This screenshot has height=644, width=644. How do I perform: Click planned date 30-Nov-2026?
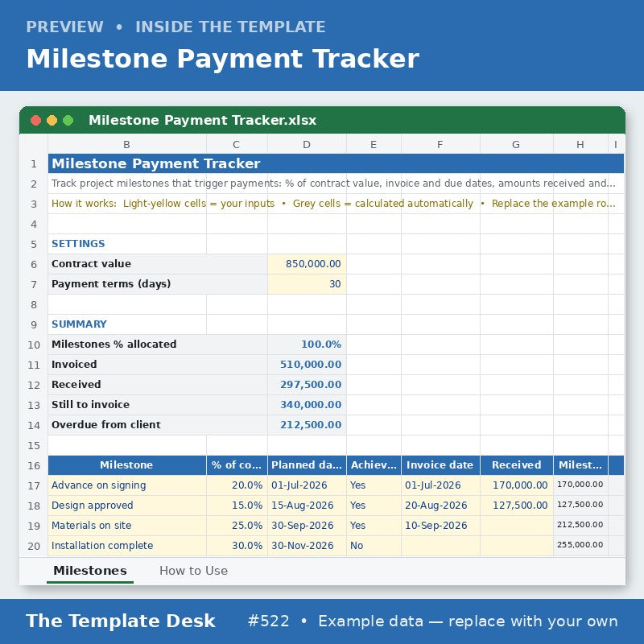pyautogui.click(x=307, y=546)
